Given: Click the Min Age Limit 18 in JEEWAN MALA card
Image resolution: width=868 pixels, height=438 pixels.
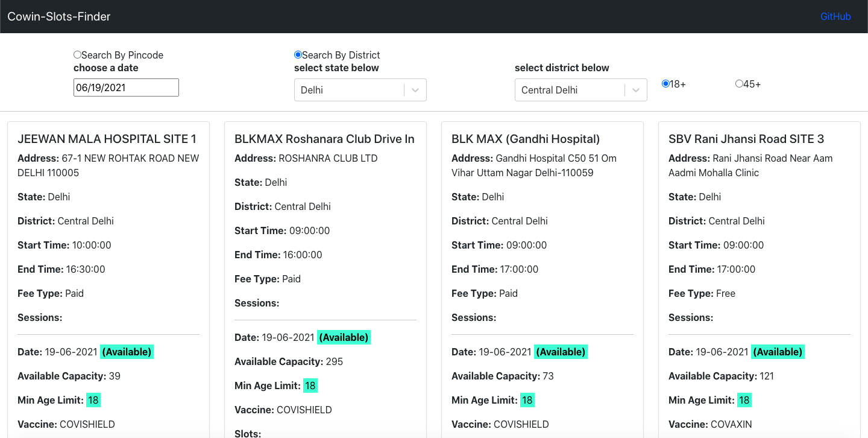Looking at the screenshot, I should click(x=93, y=400).
